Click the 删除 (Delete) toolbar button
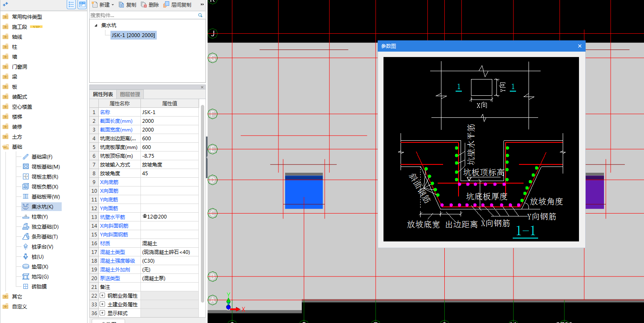 coord(150,5)
